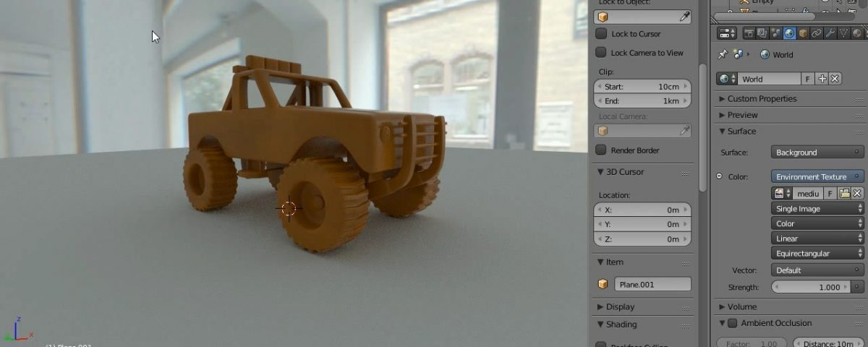
Task: Enable the Ambient Occlusion checkbox
Action: 732,323
